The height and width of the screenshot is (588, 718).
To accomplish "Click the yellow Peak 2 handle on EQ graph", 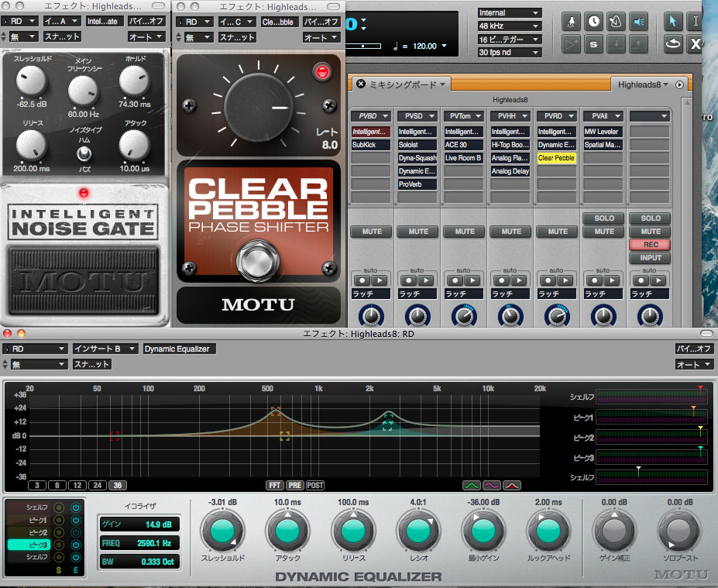I will click(x=285, y=436).
